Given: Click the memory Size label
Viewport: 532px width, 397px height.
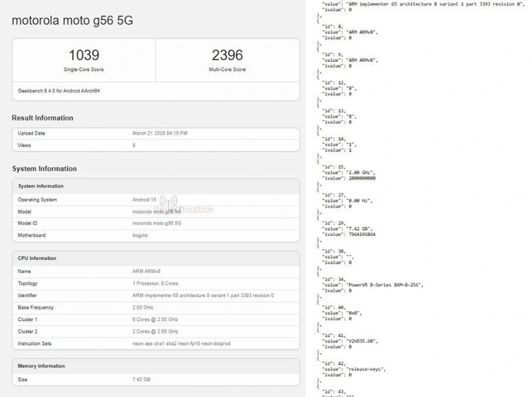Looking at the screenshot, I should [23, 379].
